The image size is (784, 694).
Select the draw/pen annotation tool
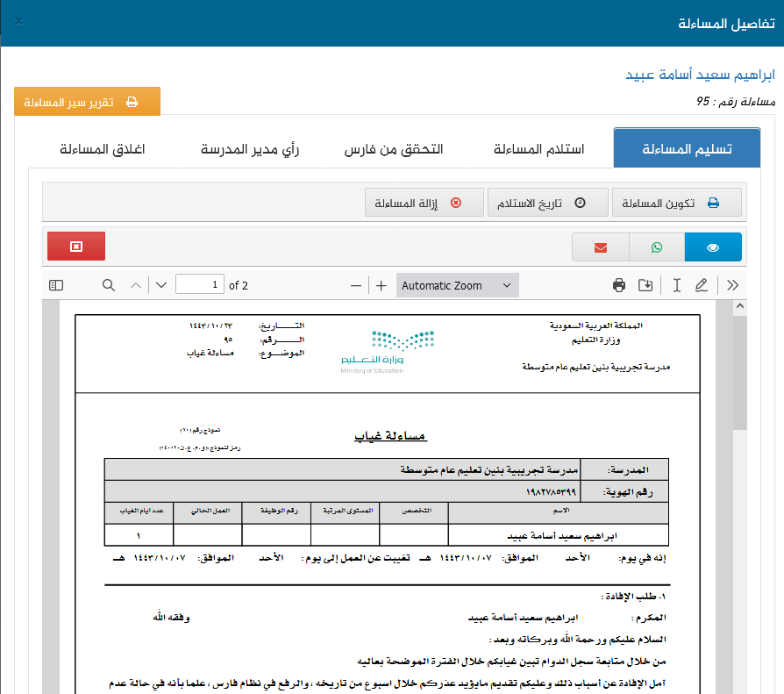[702, 285]
